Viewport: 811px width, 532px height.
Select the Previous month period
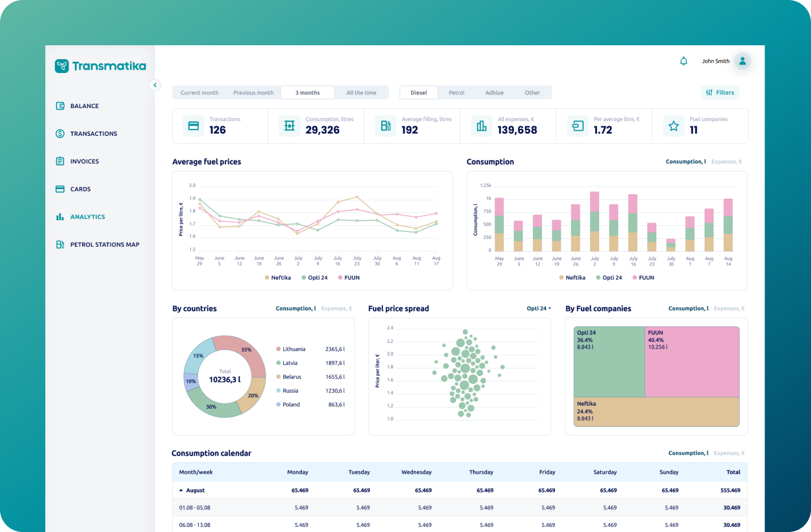pyautogui.click(x=253, y=93)
